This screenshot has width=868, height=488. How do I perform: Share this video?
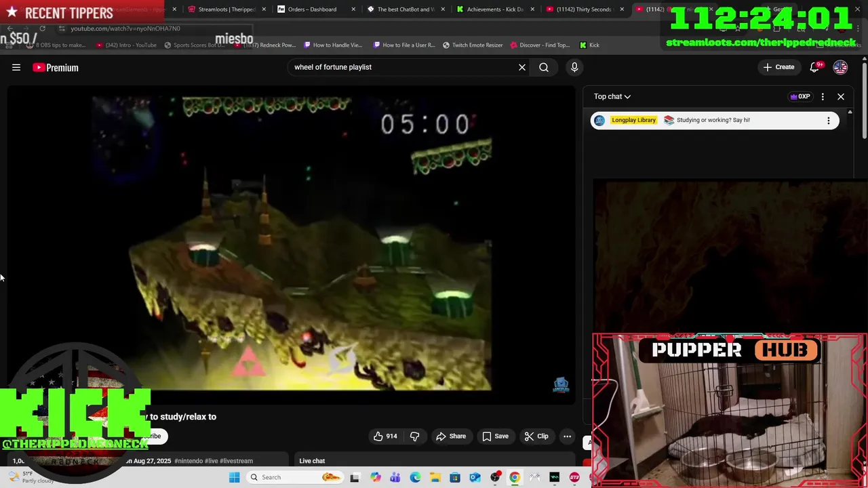point(451,436)
